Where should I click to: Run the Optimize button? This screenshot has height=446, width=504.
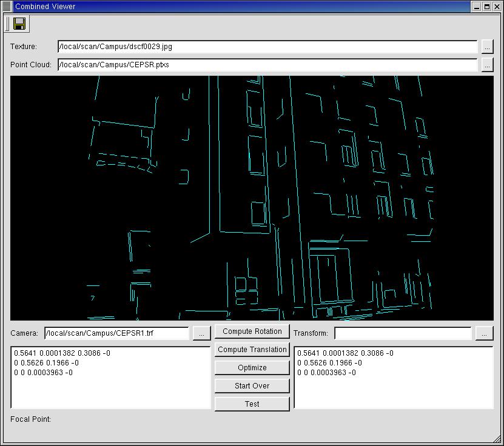coord(252,368)
